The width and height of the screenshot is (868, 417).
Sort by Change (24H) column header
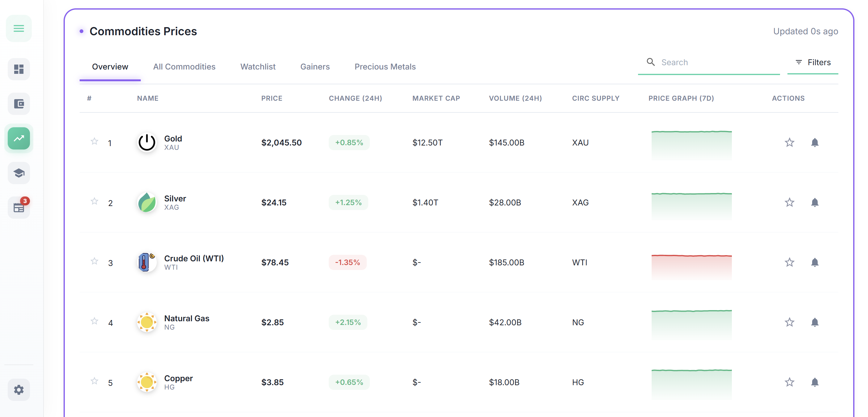coord(355,98)
